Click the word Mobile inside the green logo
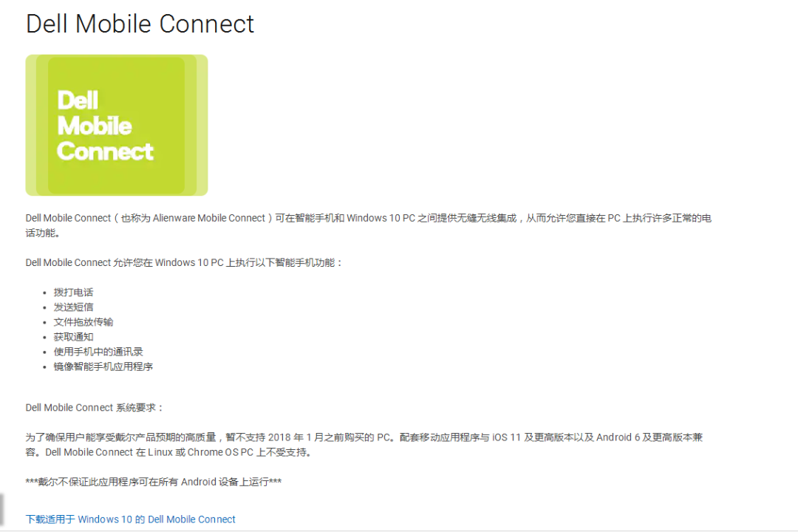Viewport: 798px width, 532px height. (x=95, y=126)
